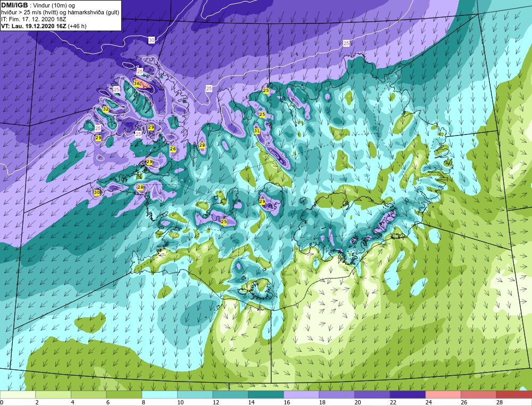Click the '(+46 h)' forecast offset text

click(77, 26)
